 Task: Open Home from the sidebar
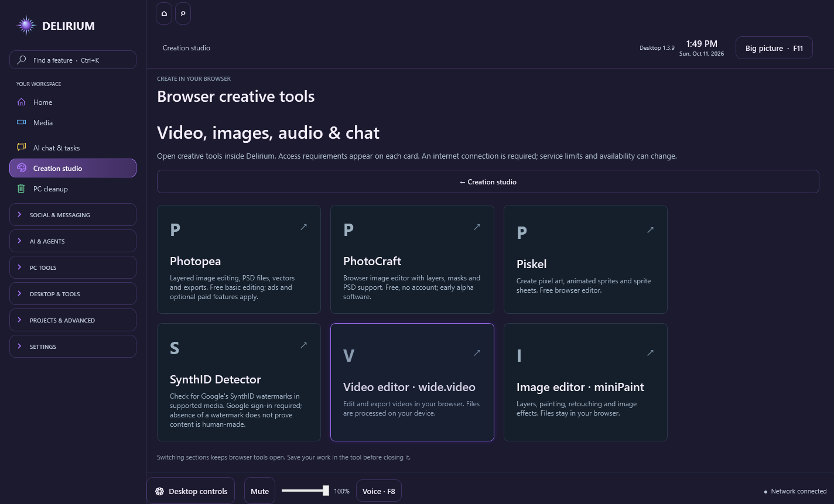[73, 102]
